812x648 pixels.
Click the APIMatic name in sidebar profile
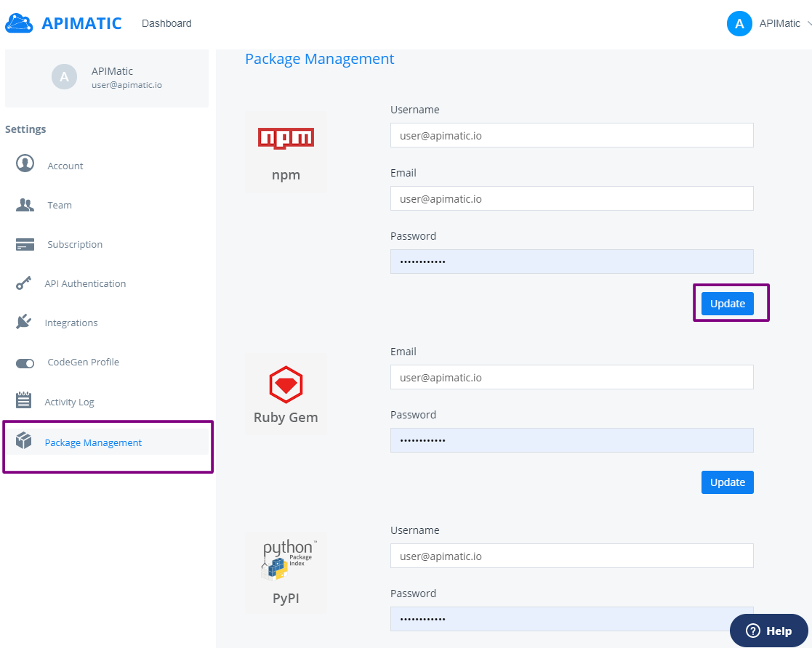coord(113,71)
